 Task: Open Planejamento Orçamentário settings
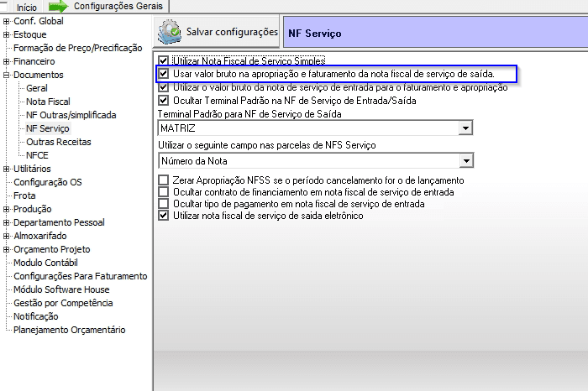coord(70,330)
